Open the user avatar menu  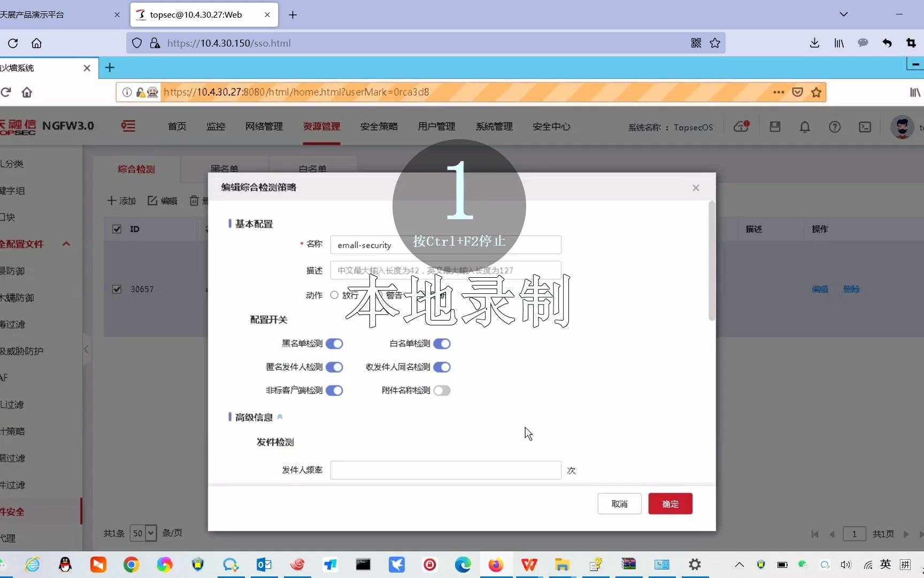click(902, 127)
